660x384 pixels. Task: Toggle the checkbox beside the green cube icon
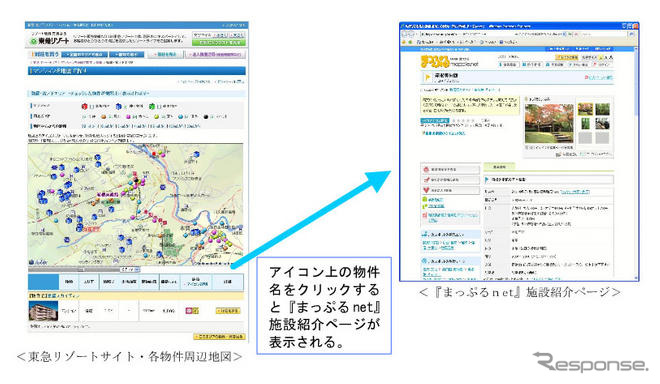(159, 107)
